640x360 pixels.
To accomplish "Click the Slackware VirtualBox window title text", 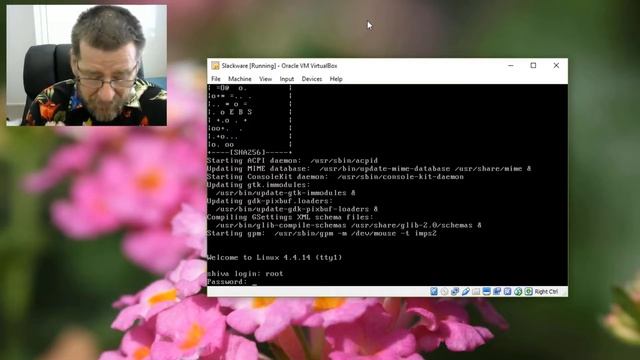I will pos(279,66).
